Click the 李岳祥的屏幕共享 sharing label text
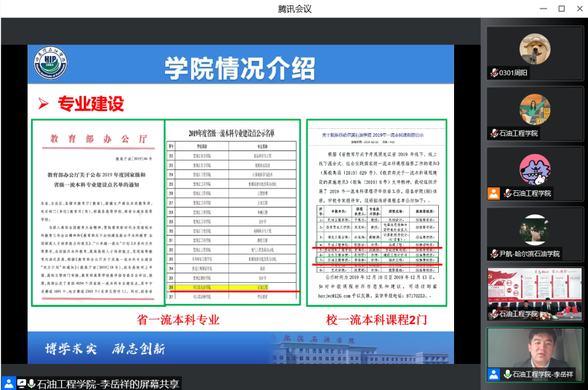Image resolution: width=588 pixels, height=390 pixels. tap(108, 383)
